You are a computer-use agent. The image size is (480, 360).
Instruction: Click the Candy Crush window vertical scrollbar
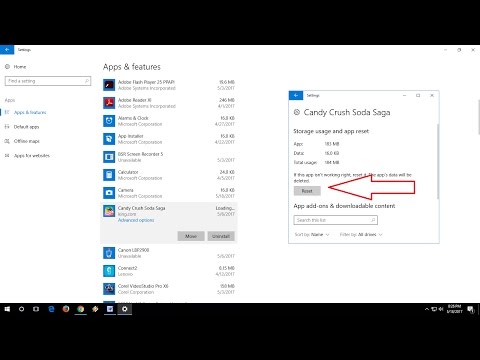tap(438, 162)
